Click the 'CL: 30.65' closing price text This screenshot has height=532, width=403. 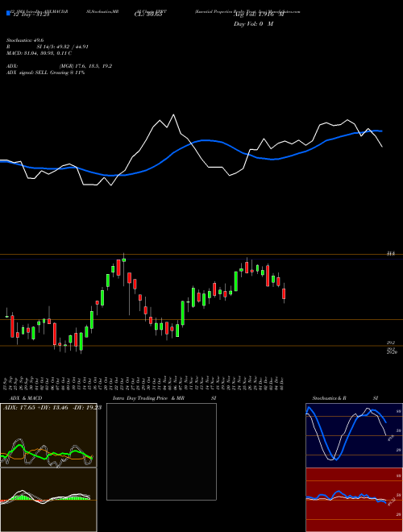tap(147, 15)
